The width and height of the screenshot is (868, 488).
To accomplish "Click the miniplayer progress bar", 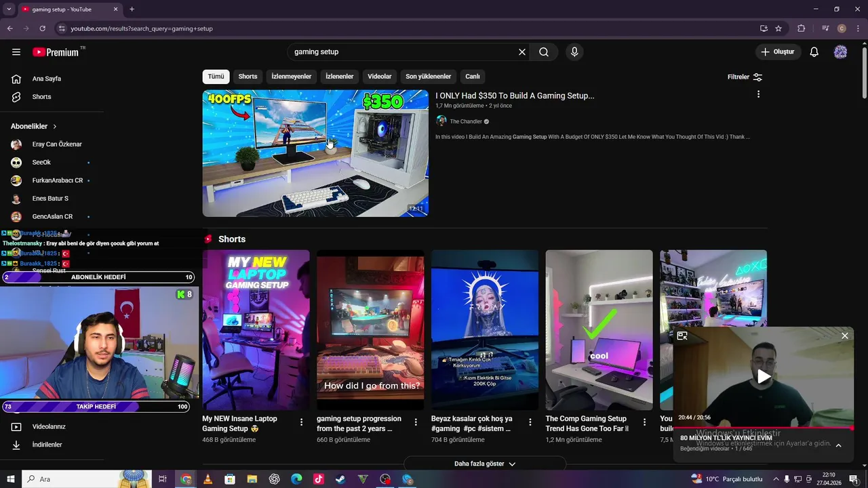I will point(763,428).
